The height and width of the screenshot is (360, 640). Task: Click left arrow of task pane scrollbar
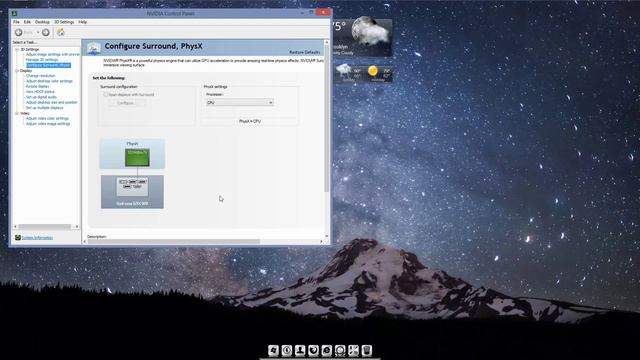[x=16, y=227]
